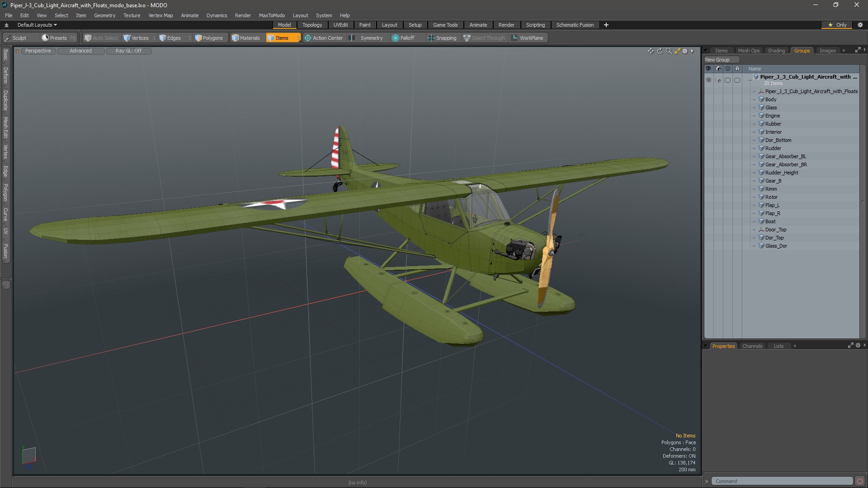
Task: Open the Geometry menu
Action: tap(104, 15)
